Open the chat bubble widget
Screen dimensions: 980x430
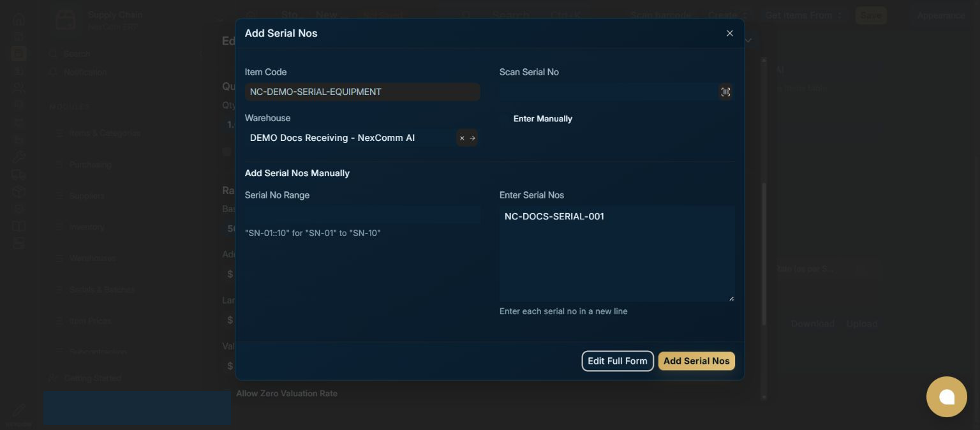pyautogui.click(x=947, y=397)
